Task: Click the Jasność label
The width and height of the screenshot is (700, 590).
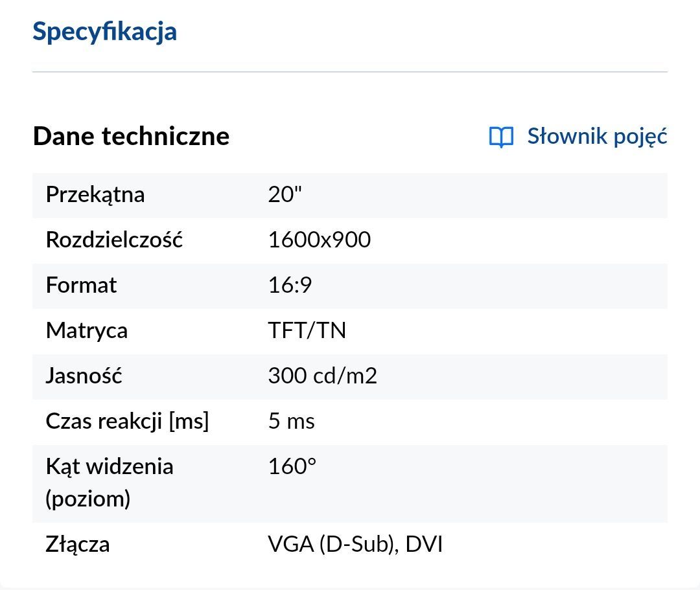Action: (84, 376)
